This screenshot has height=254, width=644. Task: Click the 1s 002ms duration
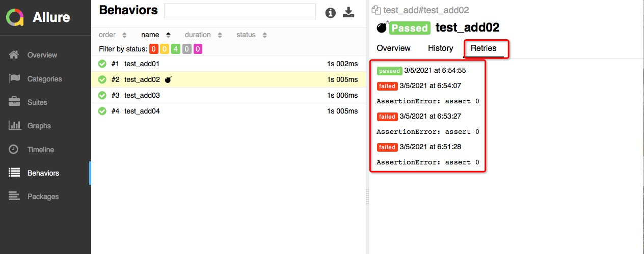tap(343, 64)
